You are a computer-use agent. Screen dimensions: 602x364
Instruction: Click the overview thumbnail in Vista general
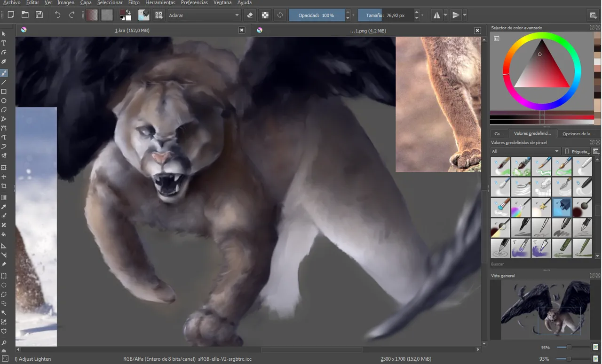point(545,310)
